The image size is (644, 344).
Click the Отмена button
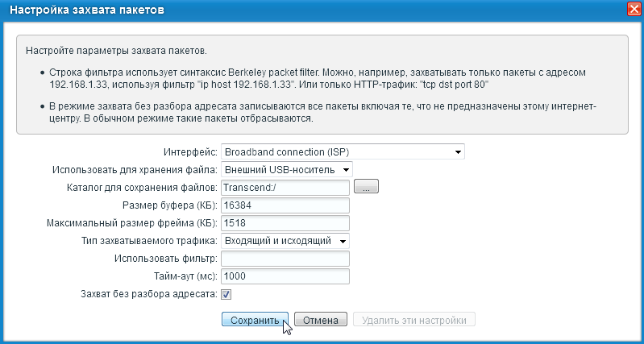[x=321, y=320]
